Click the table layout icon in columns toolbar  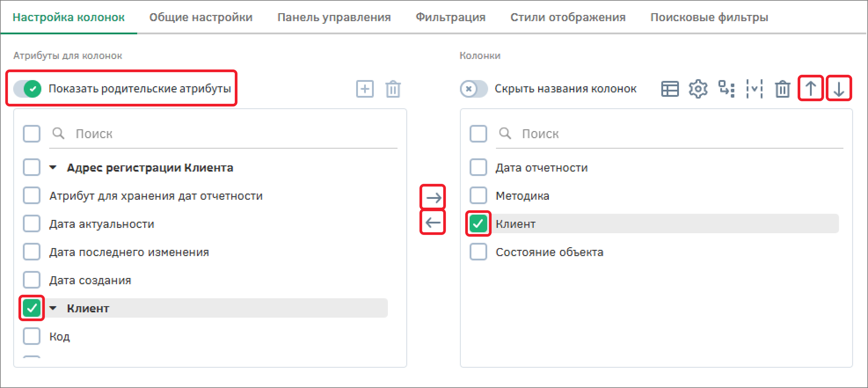tap(670, 89)
